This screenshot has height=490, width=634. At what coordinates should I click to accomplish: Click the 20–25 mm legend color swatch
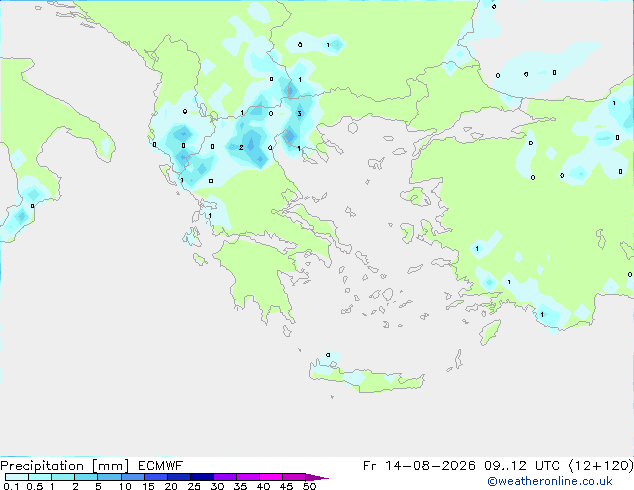tap(178, 477)
